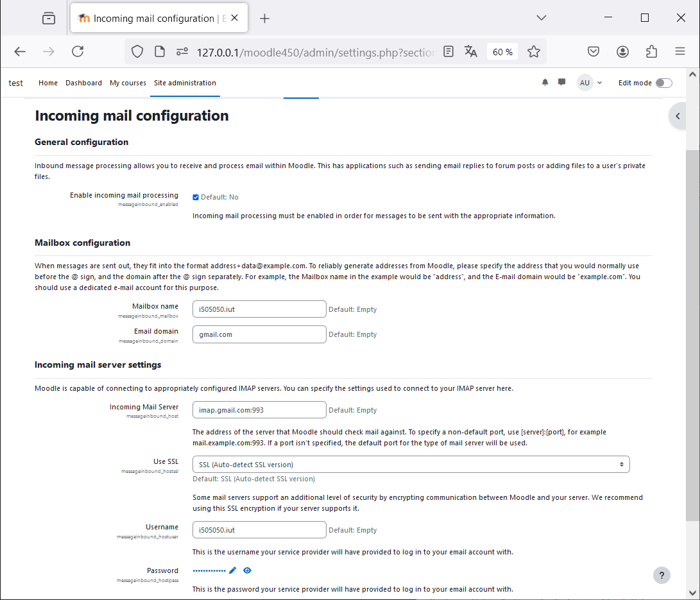Screen dimensions: 700x600
Task: Click the AU user avatar
Action: 585,83
